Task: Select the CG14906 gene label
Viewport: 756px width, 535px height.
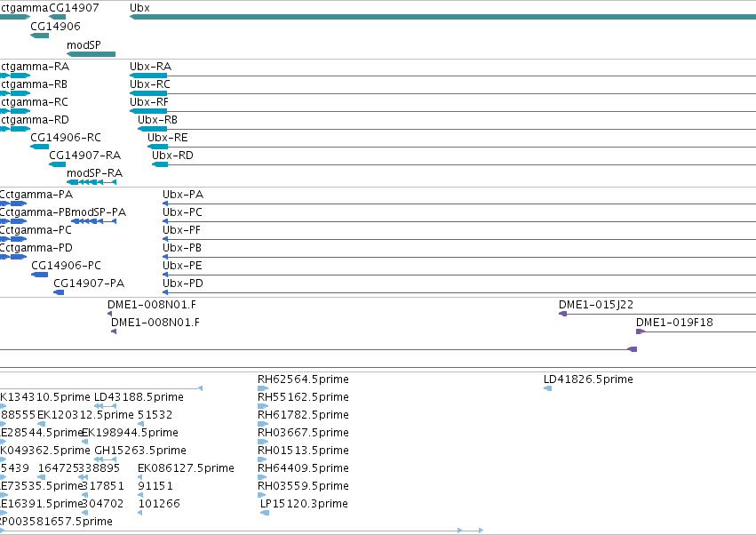Action: coord(55,26)
